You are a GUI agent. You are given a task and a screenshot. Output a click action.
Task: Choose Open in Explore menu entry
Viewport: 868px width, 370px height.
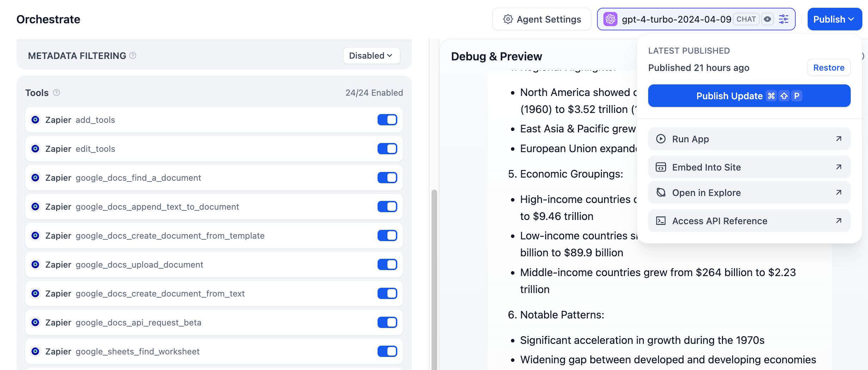[749, 192]
